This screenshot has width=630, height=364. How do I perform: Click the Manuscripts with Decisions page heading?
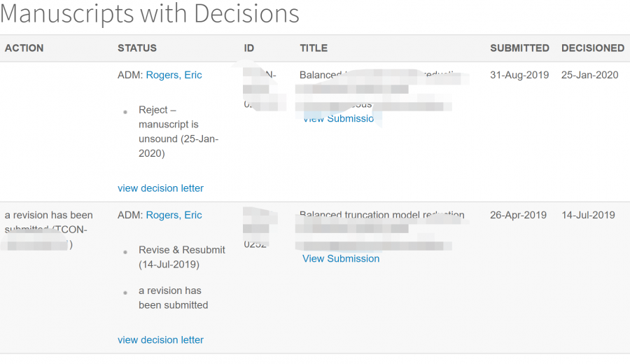(150, 14)
